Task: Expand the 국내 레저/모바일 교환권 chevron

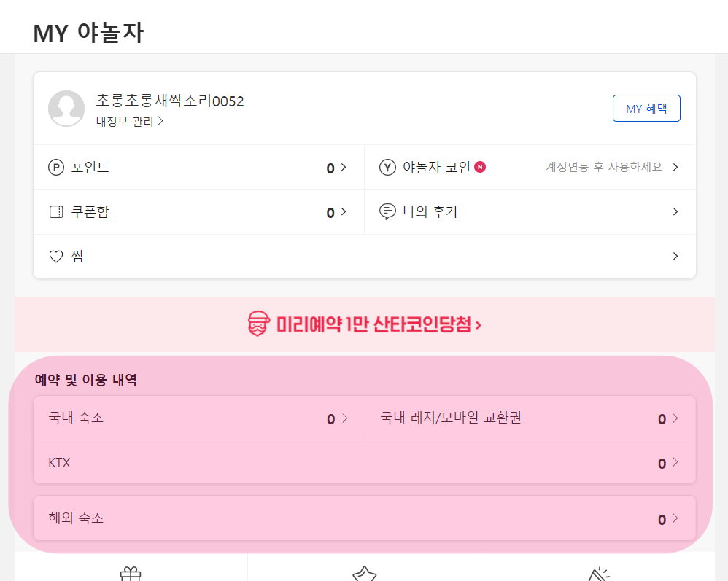Action: (x=675, y=418)
